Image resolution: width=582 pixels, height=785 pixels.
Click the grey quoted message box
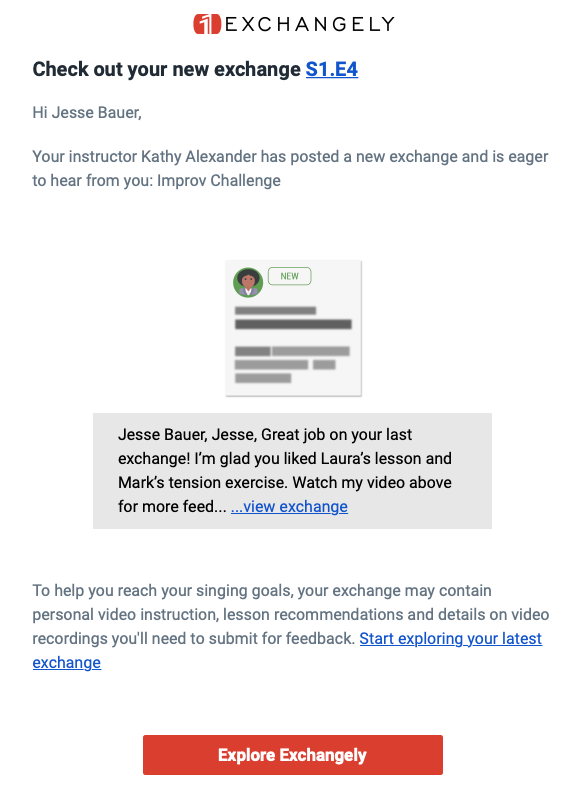292,471
